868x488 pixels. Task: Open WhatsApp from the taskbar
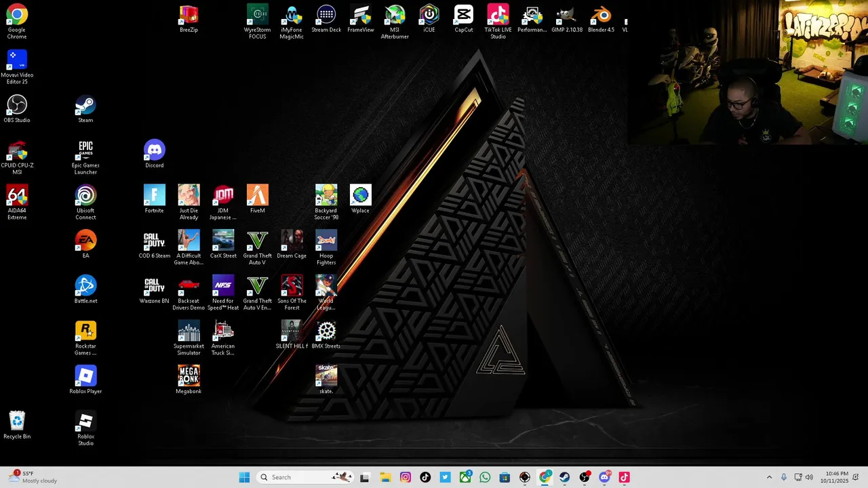pos(485,477)
